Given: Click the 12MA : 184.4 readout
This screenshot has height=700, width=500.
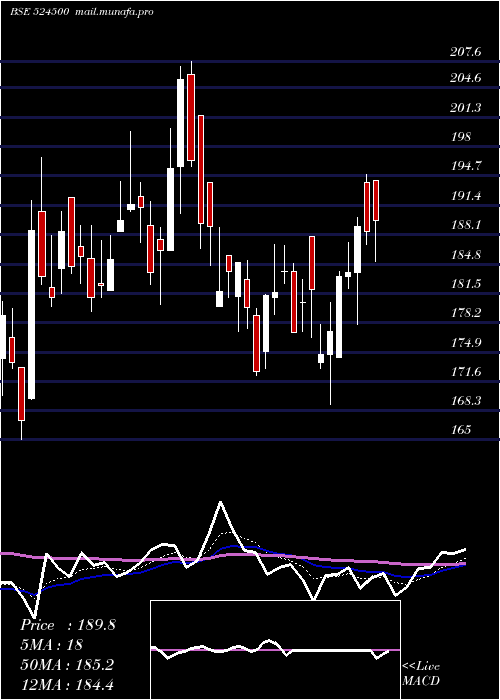Looking at the screenshot, I should [67, 684].
